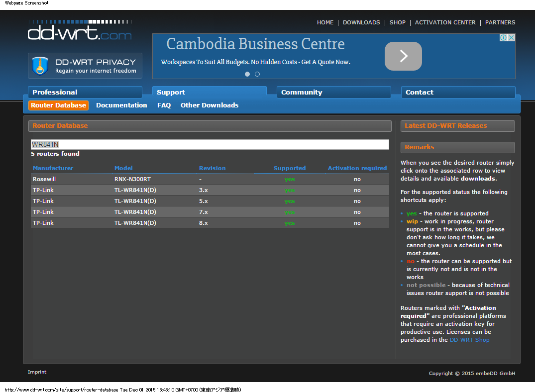Close the Cambodia Business Centre ad
Viewport: 535px width, 392px height.
tap(511, 37)
